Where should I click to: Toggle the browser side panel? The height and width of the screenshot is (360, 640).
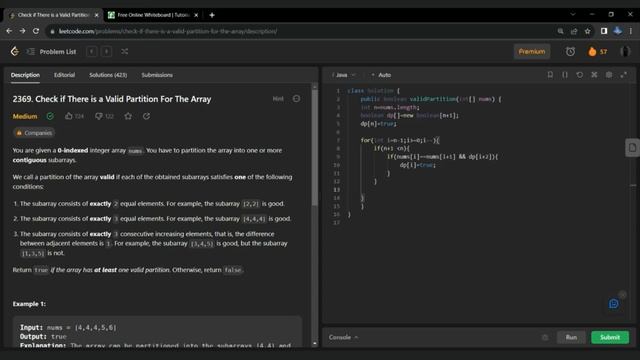click(x=604, y=31)
